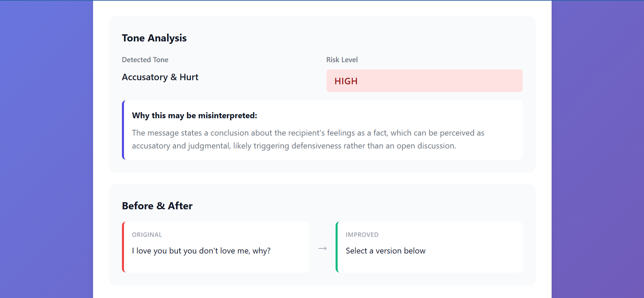
Task: Click the arrow between Original and Improved
Action: tap(322, 248)
